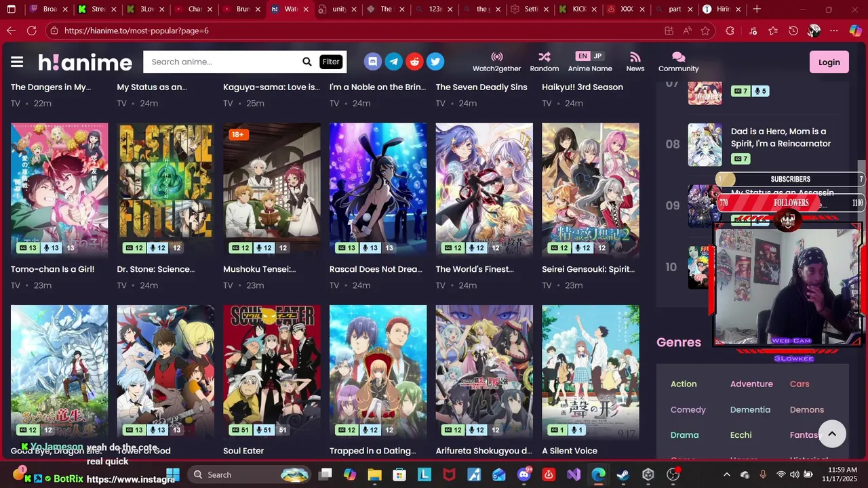Refresh the current browser page
This screenshot has height=488, width=868.
point(31,30)
